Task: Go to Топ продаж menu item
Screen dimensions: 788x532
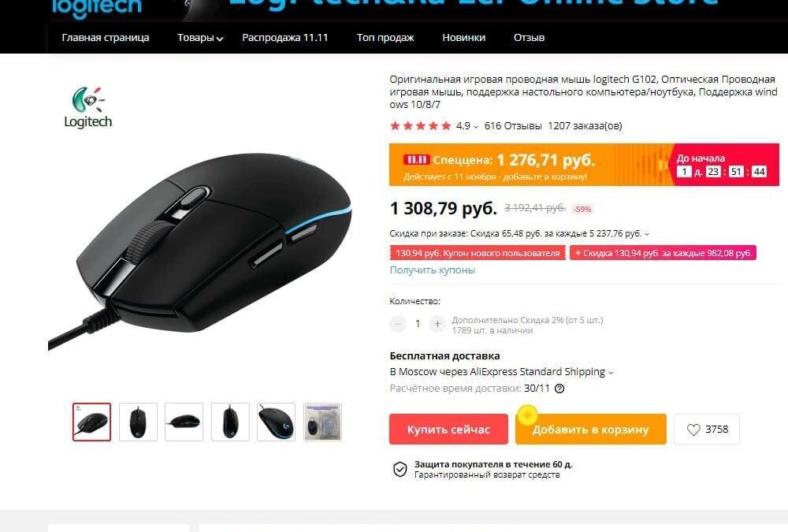Action: tap(385, 38)
